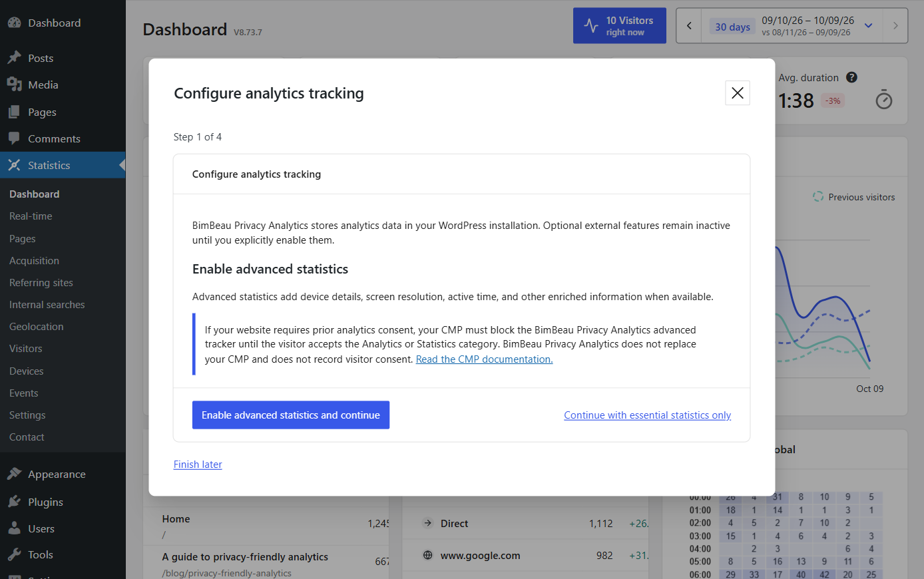Click the Oct 09 chart axis label
Screen dimensions: 924x579
point(869,389)
